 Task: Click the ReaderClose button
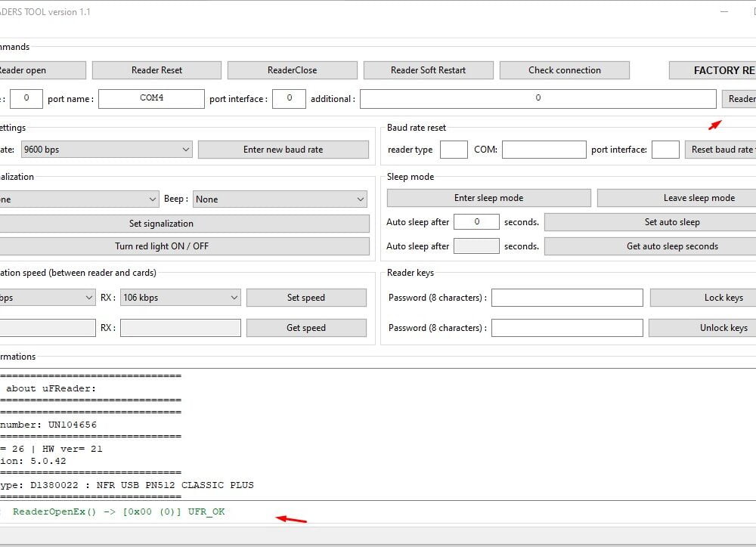(x=292, y=70)
